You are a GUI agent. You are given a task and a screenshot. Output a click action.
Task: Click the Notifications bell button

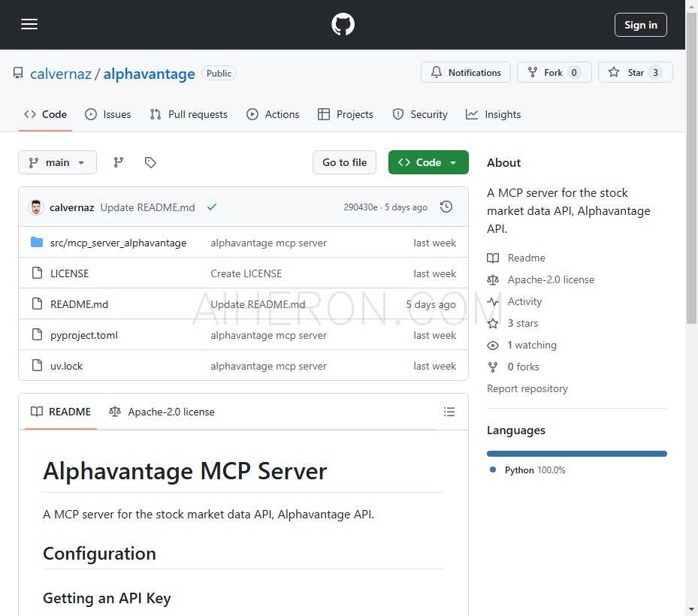[466, 73]
